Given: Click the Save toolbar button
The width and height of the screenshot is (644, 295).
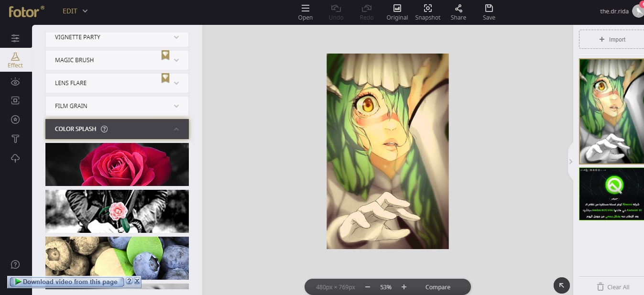Looking at the screenshot, I should coord(489,12).
